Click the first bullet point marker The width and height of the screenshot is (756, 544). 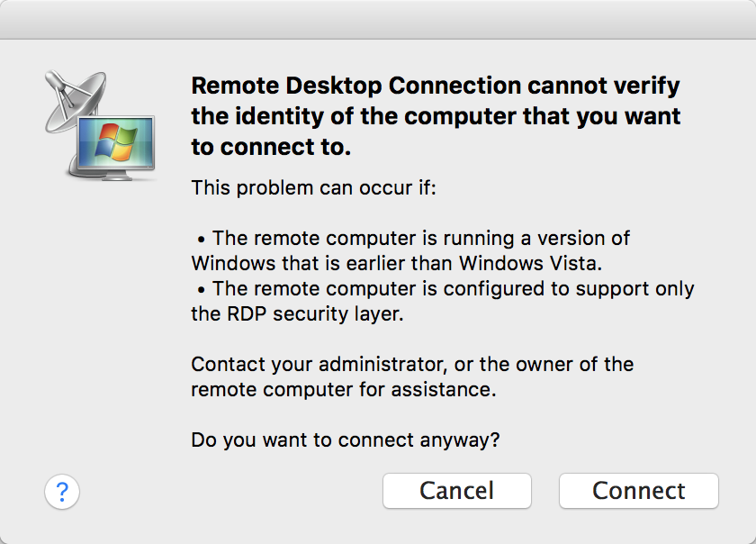point(202,240)
